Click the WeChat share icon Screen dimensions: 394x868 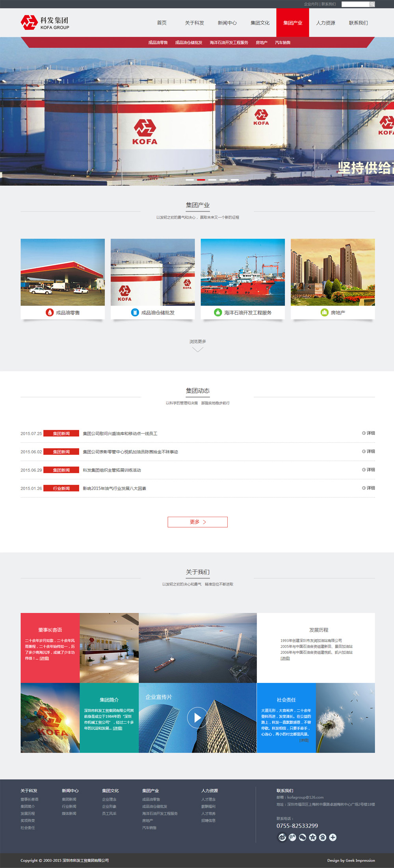point(303,837)
